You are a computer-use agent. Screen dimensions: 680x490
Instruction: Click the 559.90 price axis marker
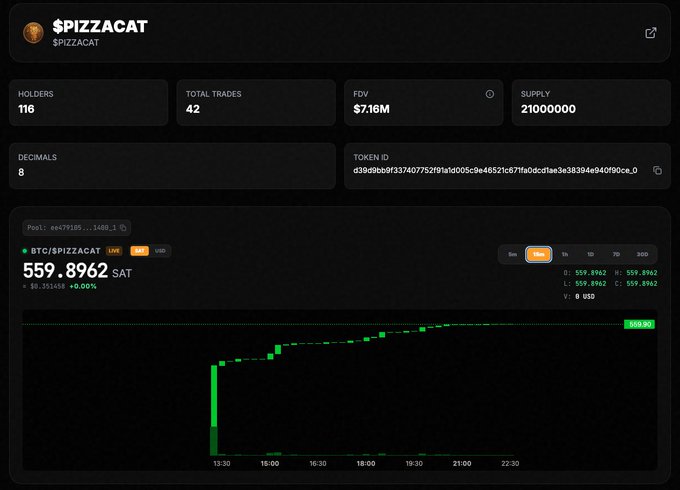pyautogui.click(x=639, y=324)
